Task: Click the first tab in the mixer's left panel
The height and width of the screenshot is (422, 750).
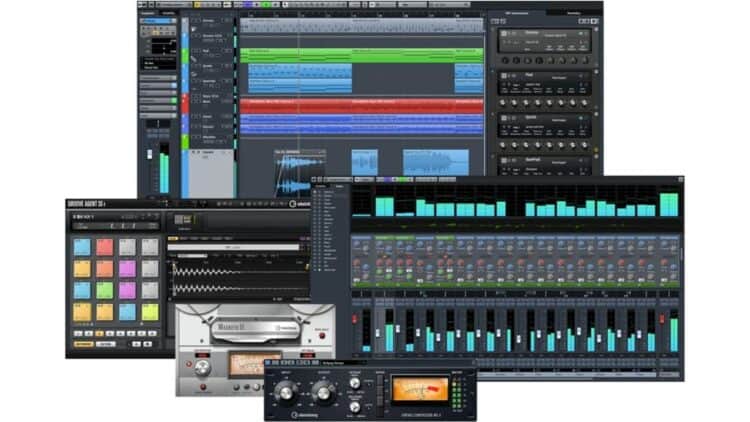Action: pos(321,186)
